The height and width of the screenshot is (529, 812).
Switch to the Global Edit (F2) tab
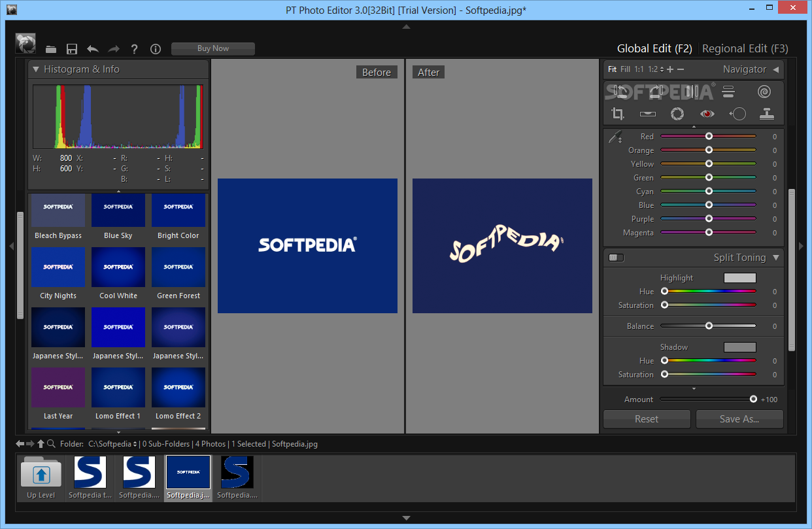coord(654,48)
